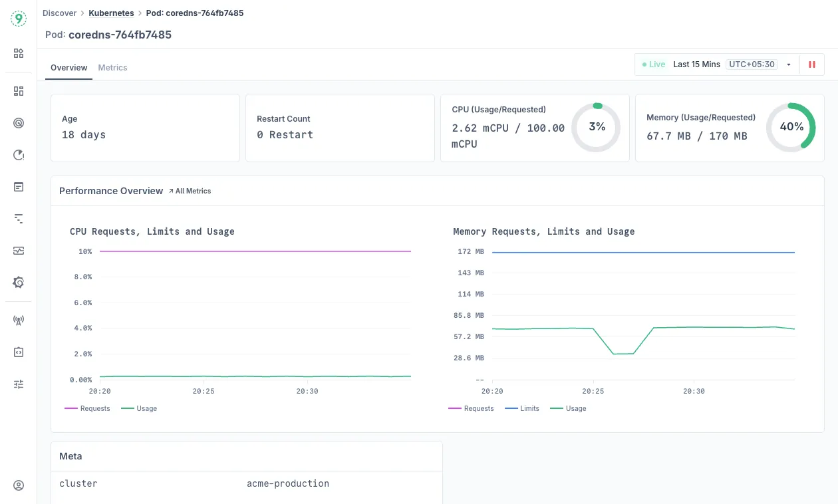
Task: Click the Last9 logo in sidebar
Action: tap(19, 19)
